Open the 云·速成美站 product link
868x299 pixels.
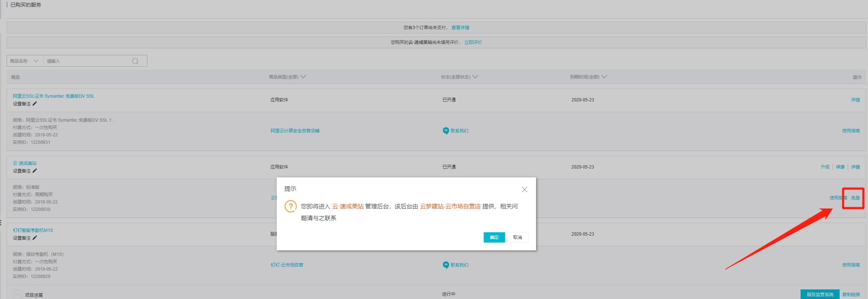pyautogui.click(x=25, y=163)
